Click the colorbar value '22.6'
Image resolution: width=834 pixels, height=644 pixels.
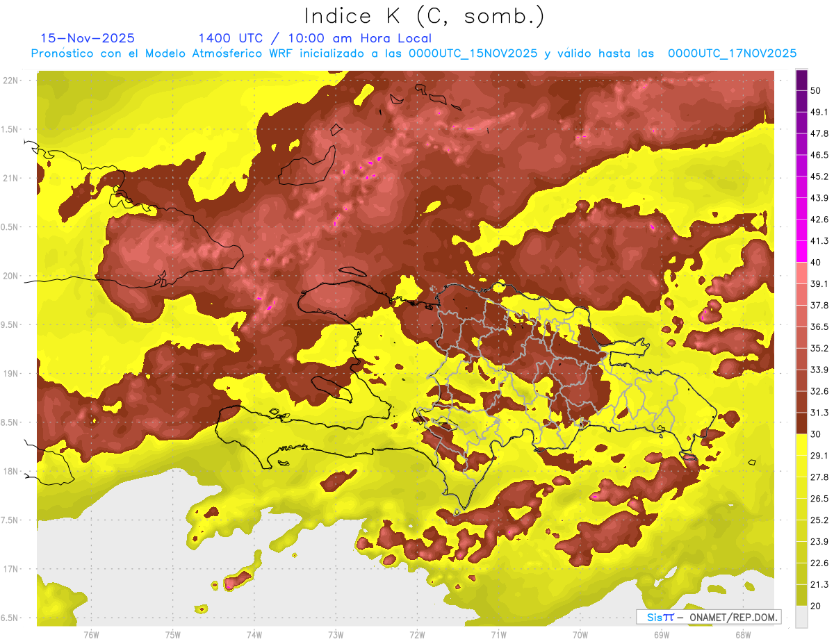[x=819, y=563]
